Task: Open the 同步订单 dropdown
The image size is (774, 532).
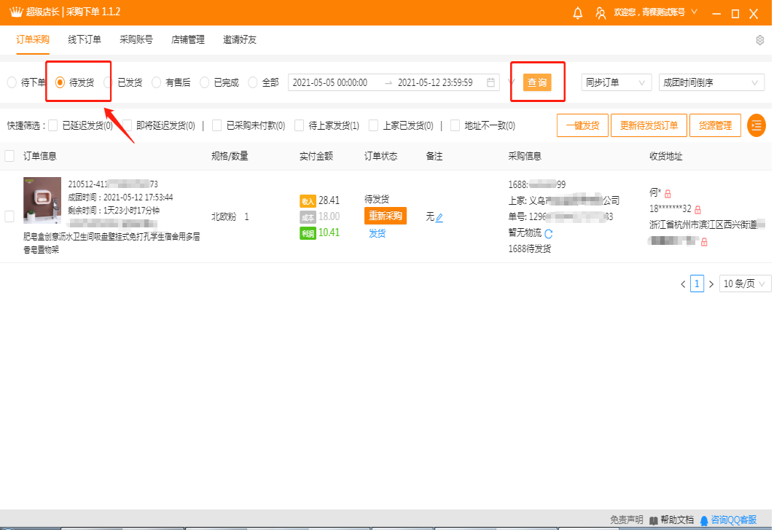Action: 616,82
